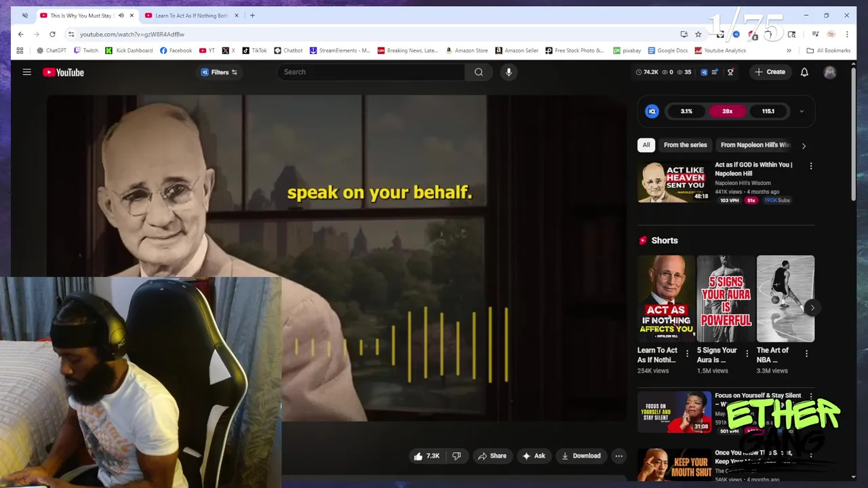Dislike the video
This screenshot has width=868, height=488.
(x=456, y=456)
